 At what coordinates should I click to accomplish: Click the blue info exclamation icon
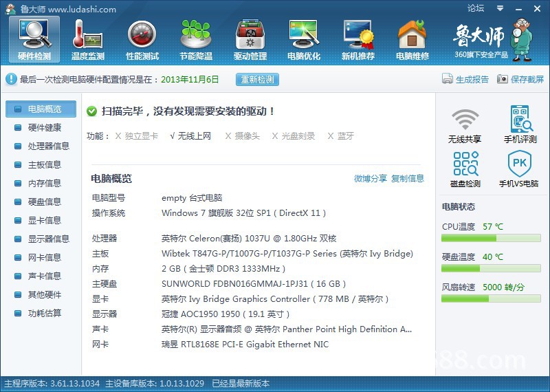pos(11,79)
